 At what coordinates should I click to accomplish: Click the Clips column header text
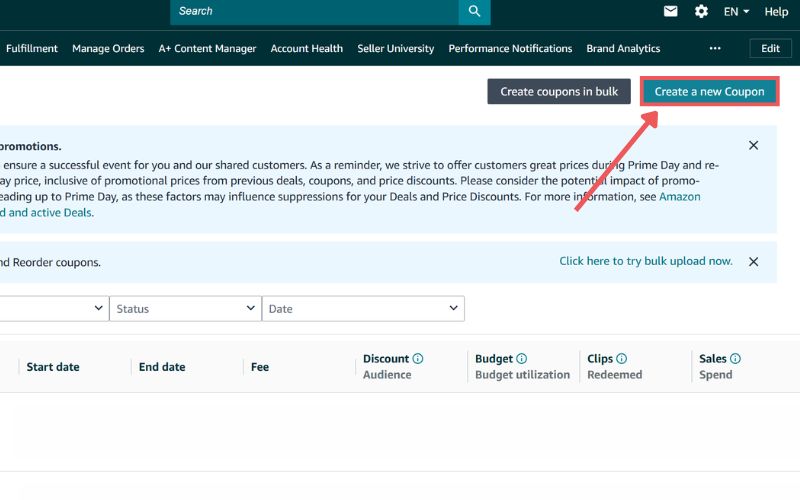tap(600, 359)
